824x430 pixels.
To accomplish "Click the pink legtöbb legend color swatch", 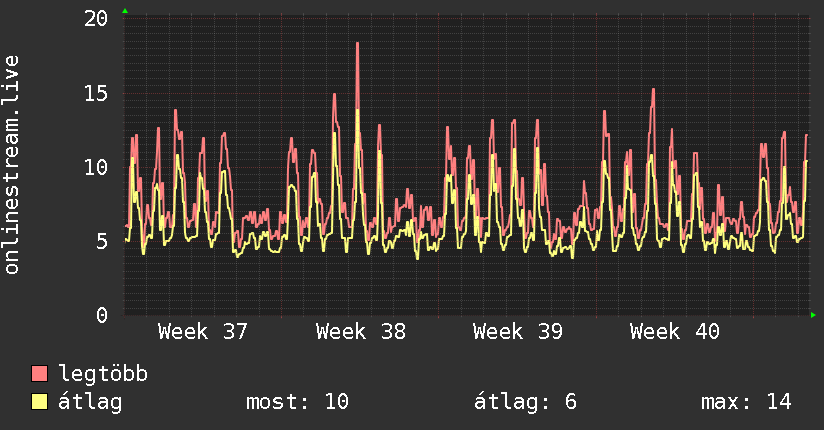I will point(39,373).
